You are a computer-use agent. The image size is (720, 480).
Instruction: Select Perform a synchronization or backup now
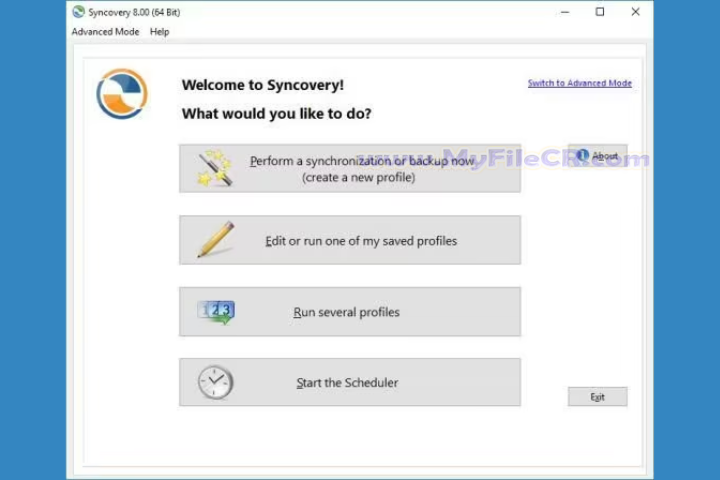[350, 169]
